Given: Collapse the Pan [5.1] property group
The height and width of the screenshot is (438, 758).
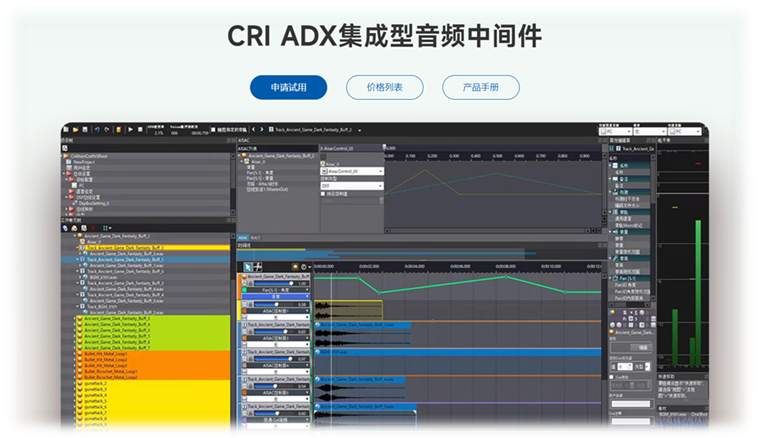Looking at the screenshot, I should [611, 278].
